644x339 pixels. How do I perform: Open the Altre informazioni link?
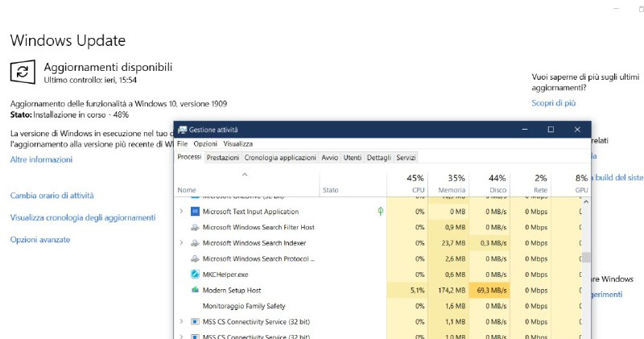[x=42, y=159]
